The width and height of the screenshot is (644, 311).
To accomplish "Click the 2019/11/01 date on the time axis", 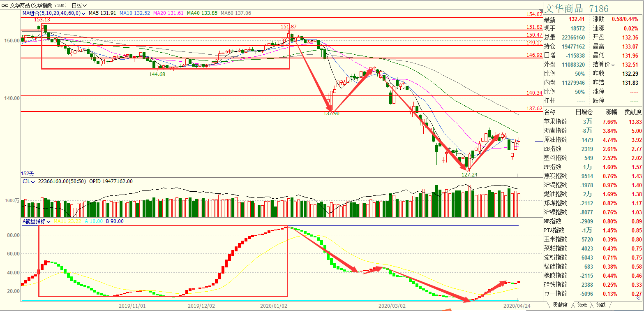I will [132, 306].
